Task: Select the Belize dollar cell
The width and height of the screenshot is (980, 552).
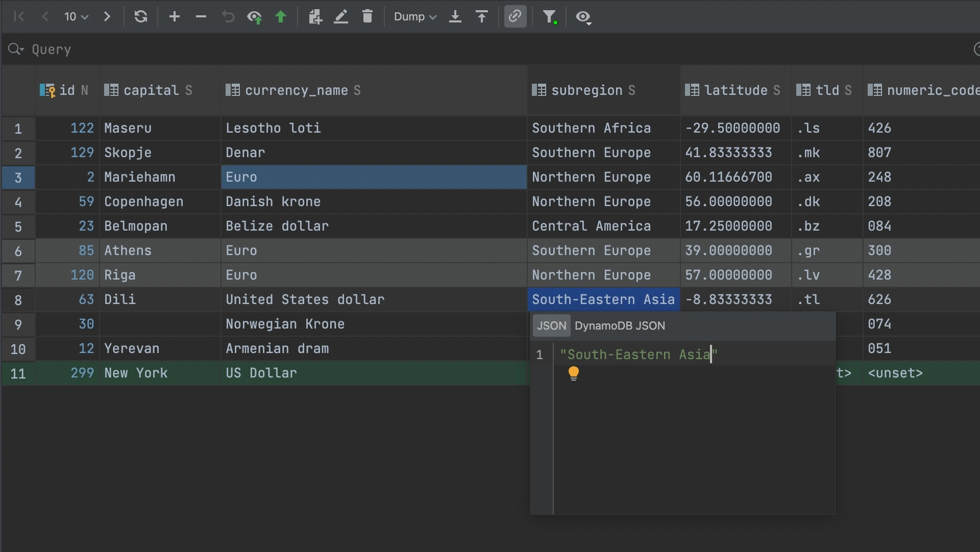Action: 374,226
